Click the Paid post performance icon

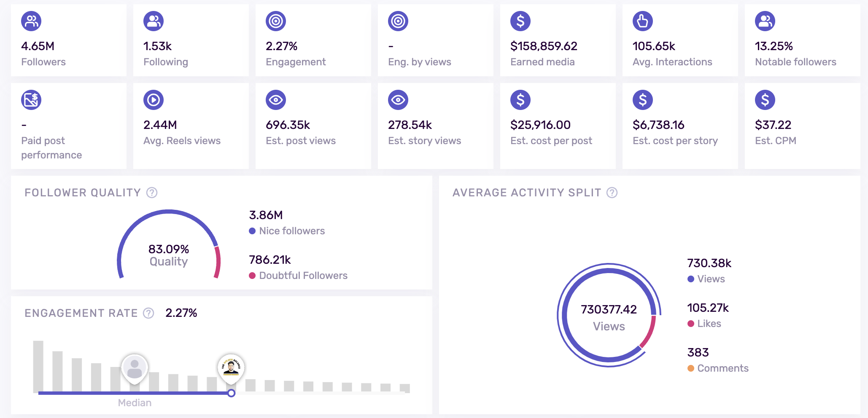[x=31, y=100]
